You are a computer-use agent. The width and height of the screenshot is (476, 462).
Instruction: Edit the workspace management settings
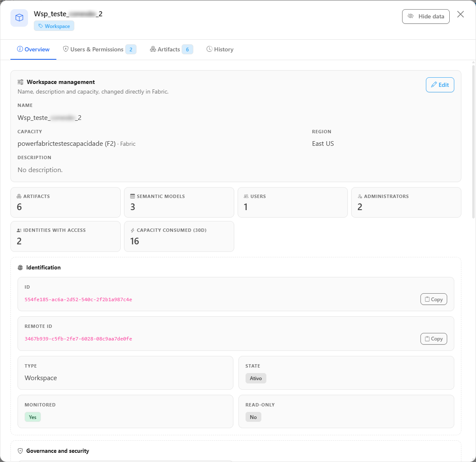click(440, 85)
